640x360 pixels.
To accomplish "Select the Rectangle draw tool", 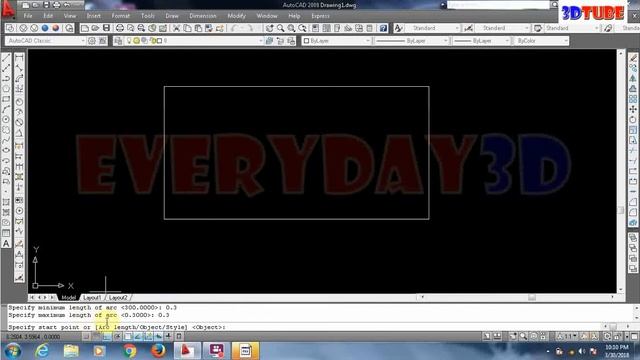I will point(6,99).
